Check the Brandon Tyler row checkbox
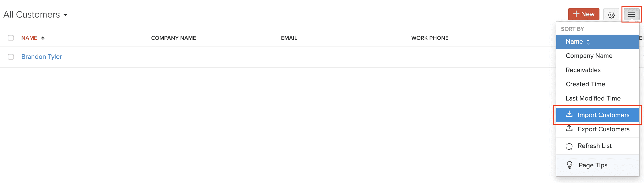Image resolution: width=644 pixels, height=183 pixels. coord(11,57)
